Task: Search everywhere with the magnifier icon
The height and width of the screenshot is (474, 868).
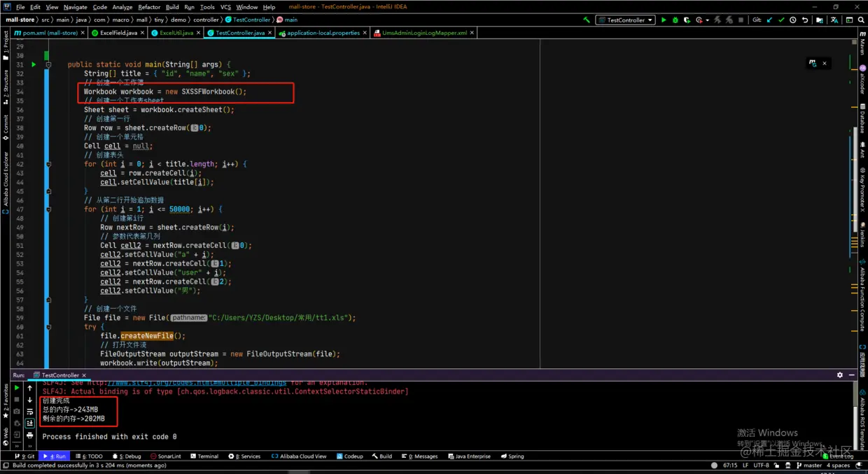Action: point(861,20)
